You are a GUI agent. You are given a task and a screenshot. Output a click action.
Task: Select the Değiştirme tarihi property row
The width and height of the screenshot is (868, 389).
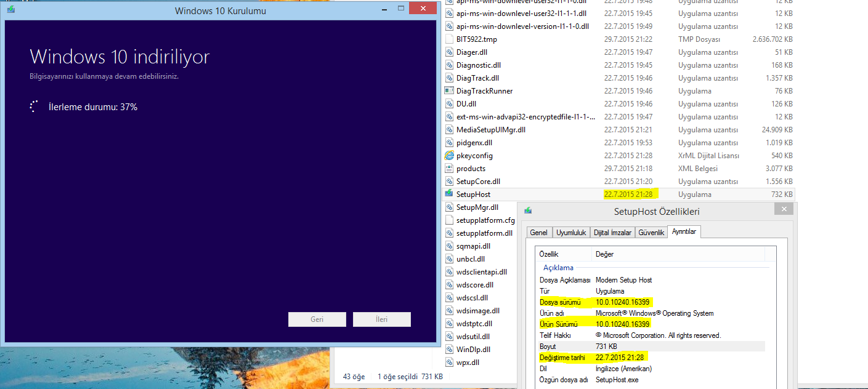point(651,357)
